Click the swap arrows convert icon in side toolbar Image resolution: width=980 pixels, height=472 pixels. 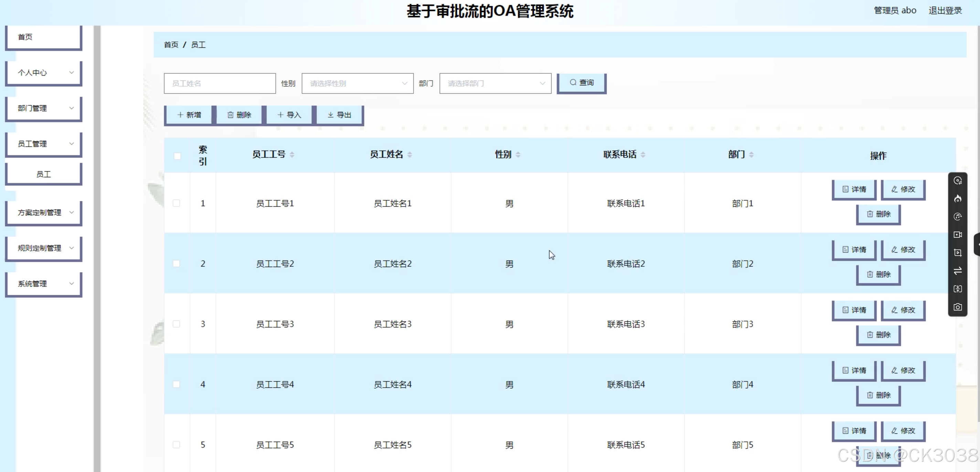coord(958,270)
